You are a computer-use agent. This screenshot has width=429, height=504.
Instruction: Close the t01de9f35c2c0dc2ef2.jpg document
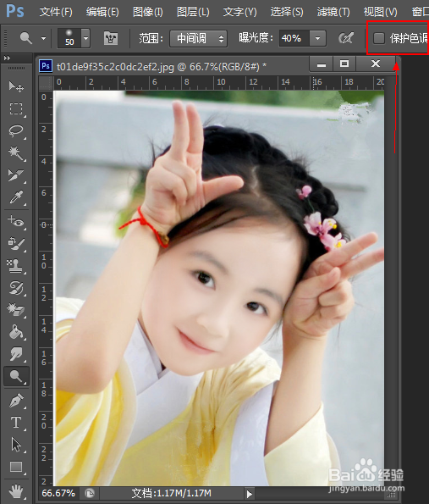(376, 64)
